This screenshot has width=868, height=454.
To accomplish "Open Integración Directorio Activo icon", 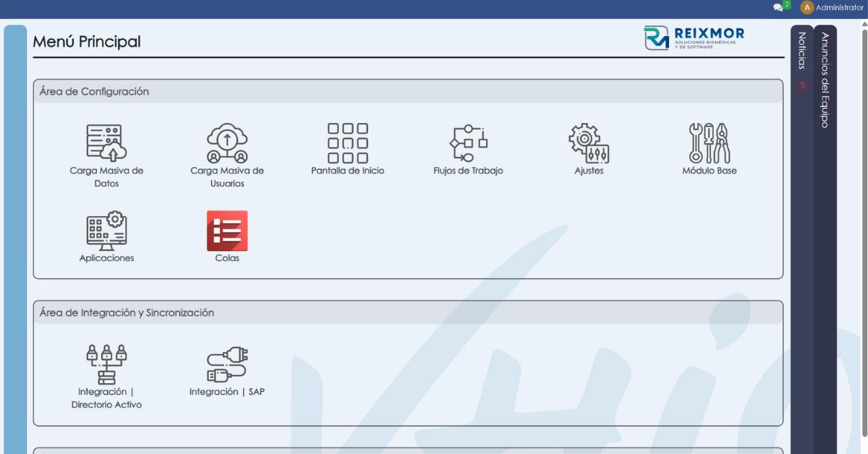I will tap(106, 364).
